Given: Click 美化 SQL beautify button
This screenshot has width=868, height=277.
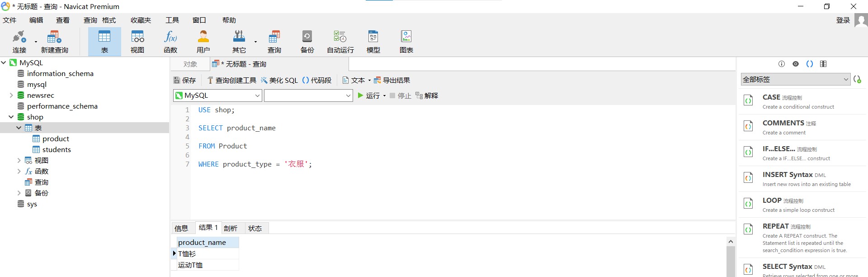Looking at the screenshot, I should coord(279,80).
